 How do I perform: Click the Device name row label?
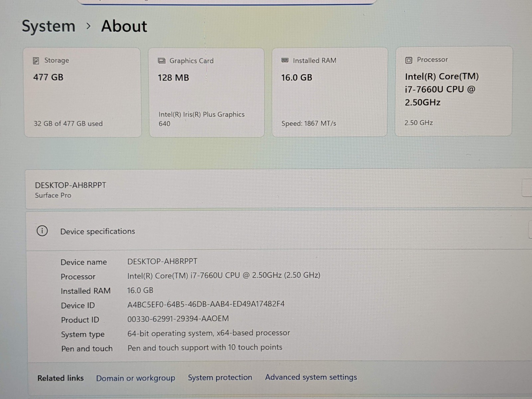tap(84, 262)
